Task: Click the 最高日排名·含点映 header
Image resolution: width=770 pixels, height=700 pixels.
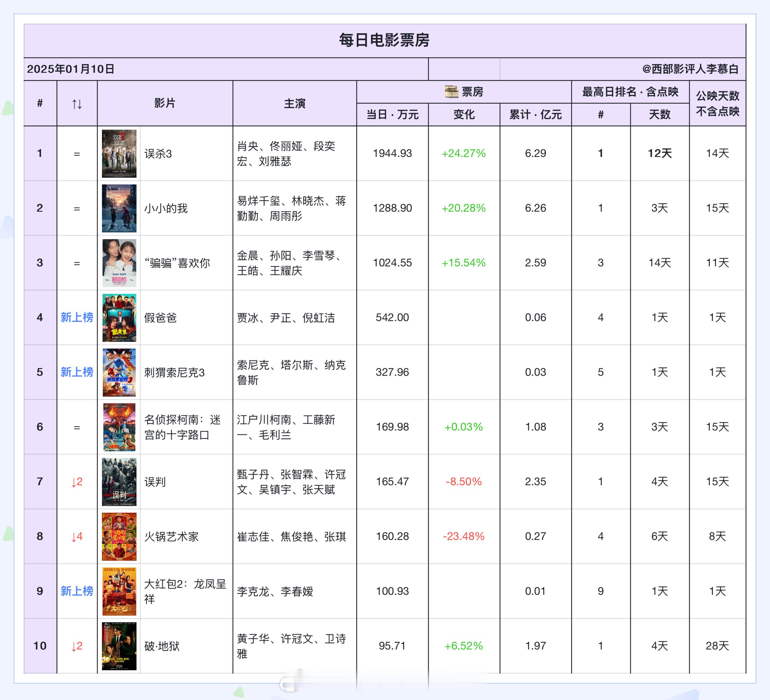Action: (630, 91)
